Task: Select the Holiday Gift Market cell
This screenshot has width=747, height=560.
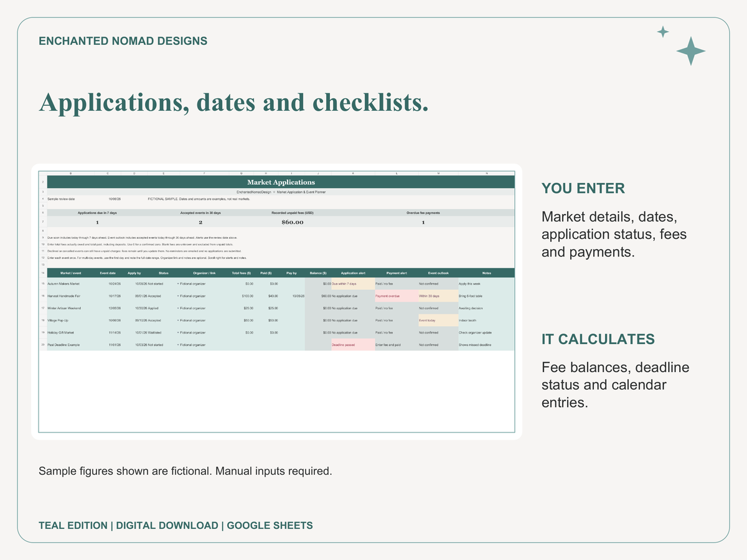Action: [70, 332]
